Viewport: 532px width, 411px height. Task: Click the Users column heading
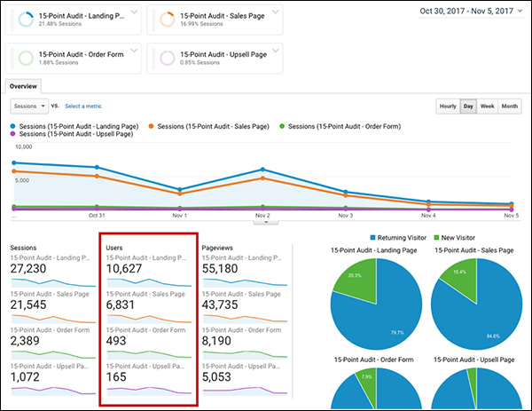114,248
